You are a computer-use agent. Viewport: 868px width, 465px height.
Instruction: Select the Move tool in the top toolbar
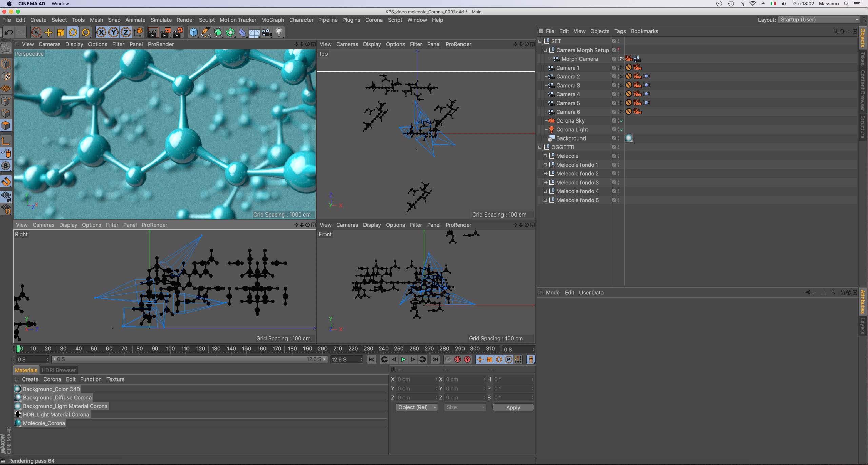48,33
